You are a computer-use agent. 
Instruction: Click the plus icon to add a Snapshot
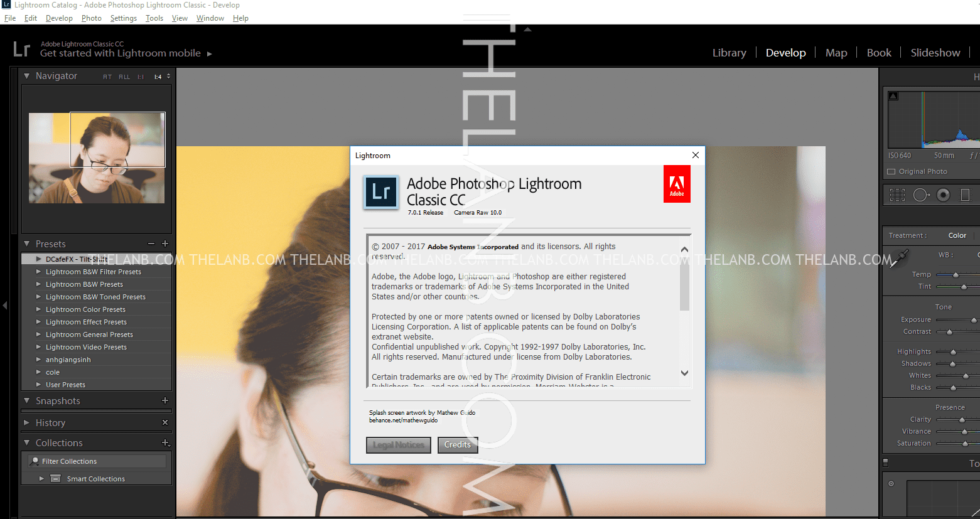pos(165,400)
